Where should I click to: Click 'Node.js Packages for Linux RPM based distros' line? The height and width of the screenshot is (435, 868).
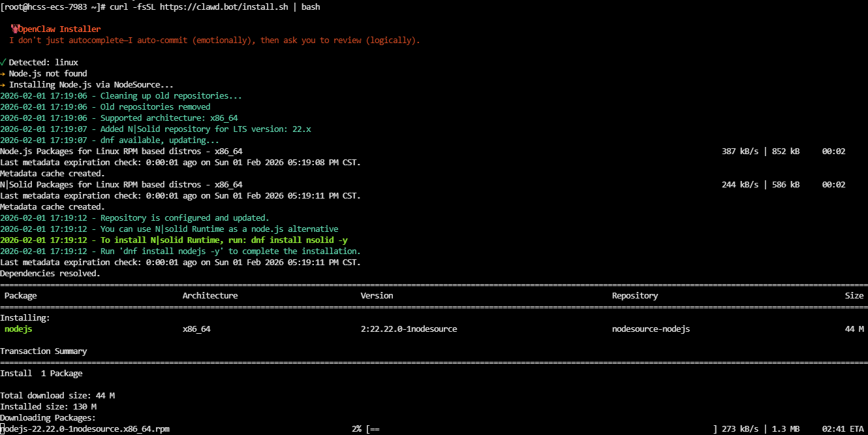(x=121, y=152)
